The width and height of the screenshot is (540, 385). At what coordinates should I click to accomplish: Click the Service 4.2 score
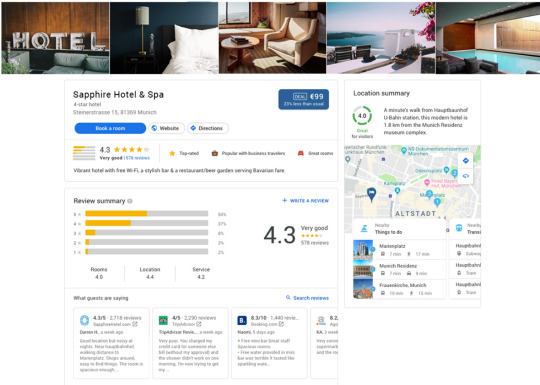click(x=201, y=273)
